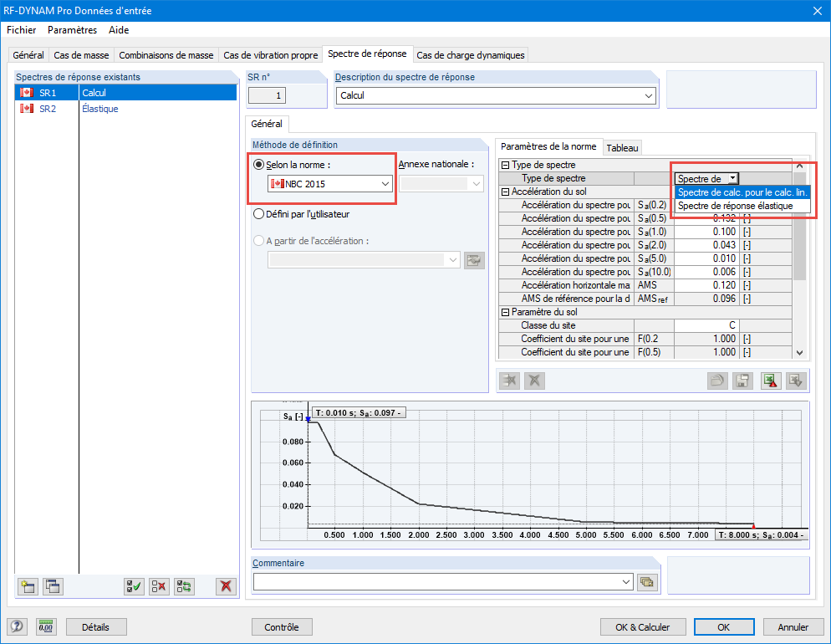Image resolution: width=831 pixels, height=644 pixels.
Task: Click the delete row icon under parameters
Action: coord(510,381)
